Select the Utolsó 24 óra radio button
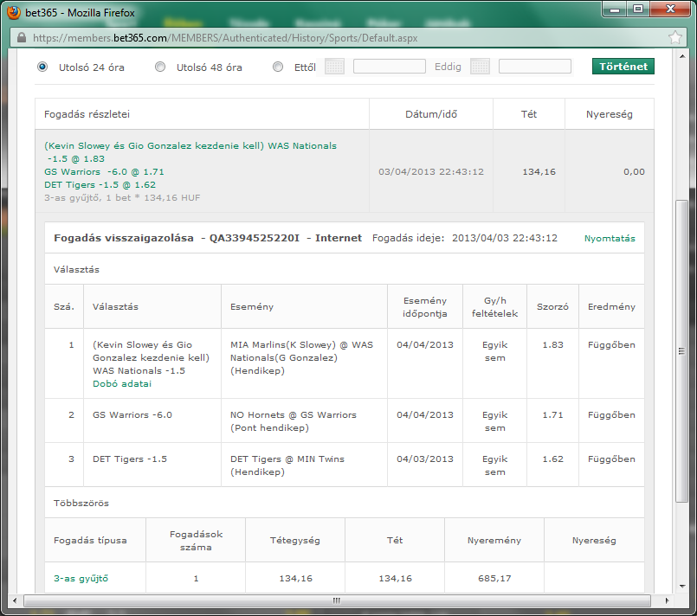Viewport: 697px width, 616px height. (42, 67)
